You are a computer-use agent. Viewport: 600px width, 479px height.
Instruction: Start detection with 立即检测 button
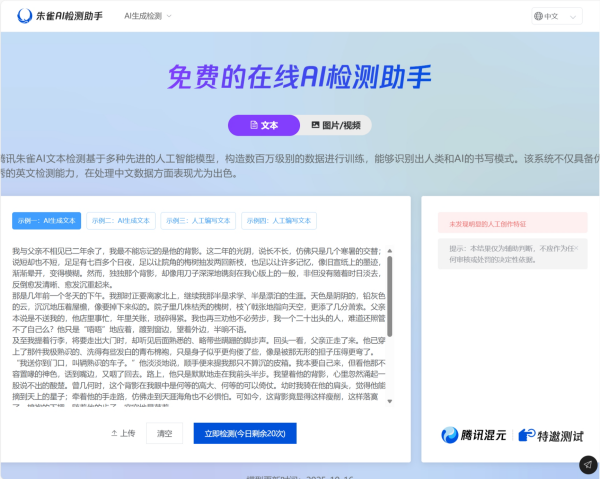[245, 433]
